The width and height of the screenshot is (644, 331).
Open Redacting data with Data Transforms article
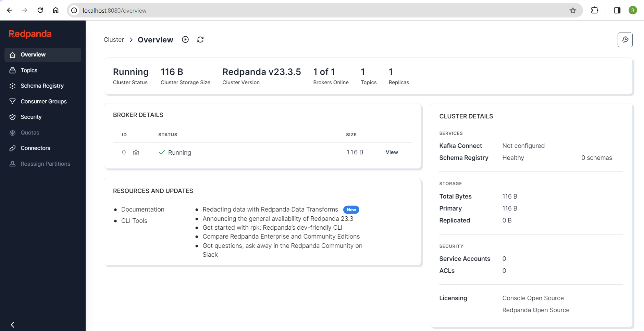click(x=270, y=209)
